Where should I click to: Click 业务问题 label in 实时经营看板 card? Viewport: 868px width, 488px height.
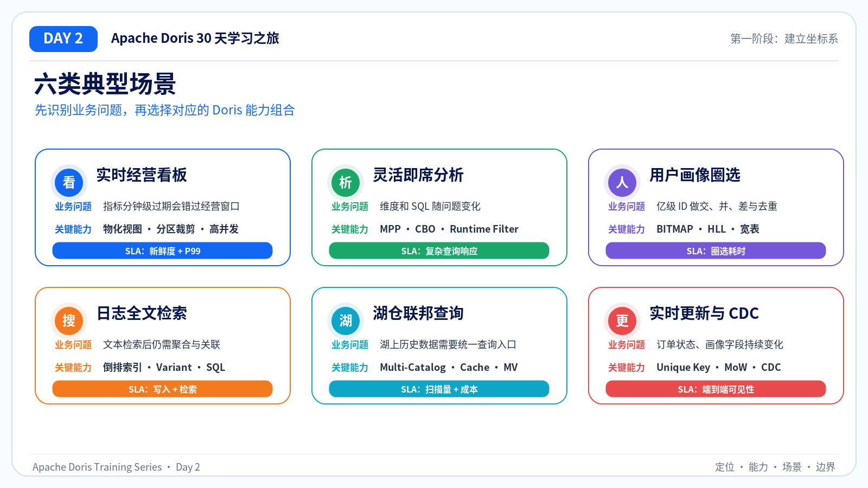73,207
